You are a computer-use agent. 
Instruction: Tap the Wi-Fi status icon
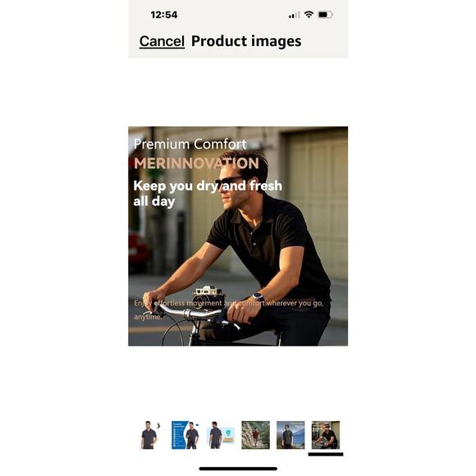point(309,15)
